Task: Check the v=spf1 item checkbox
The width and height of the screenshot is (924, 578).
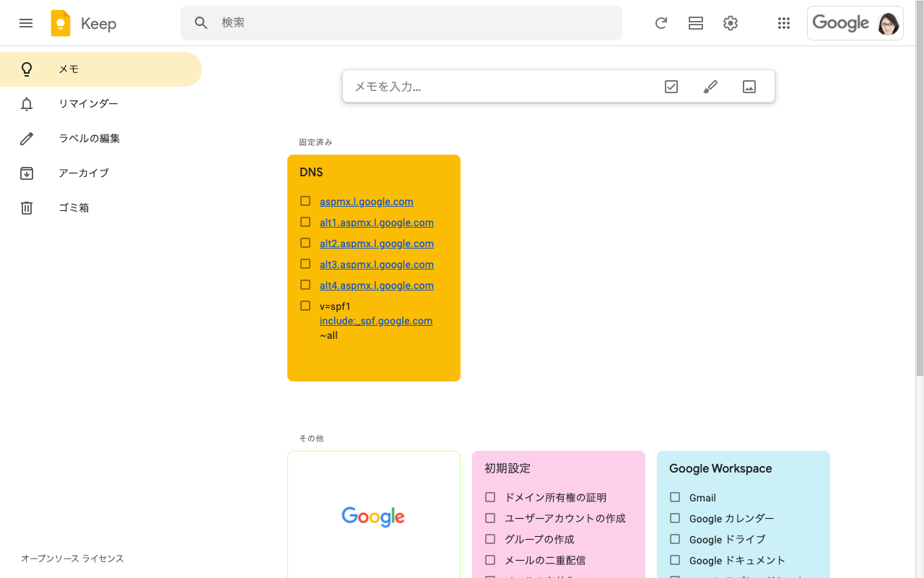Action: tap(305, 306)
